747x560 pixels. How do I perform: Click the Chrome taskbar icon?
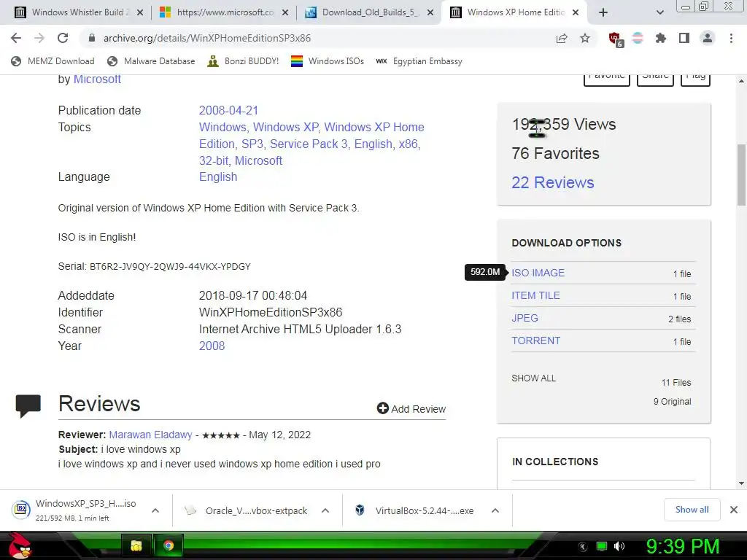[169, 545]
